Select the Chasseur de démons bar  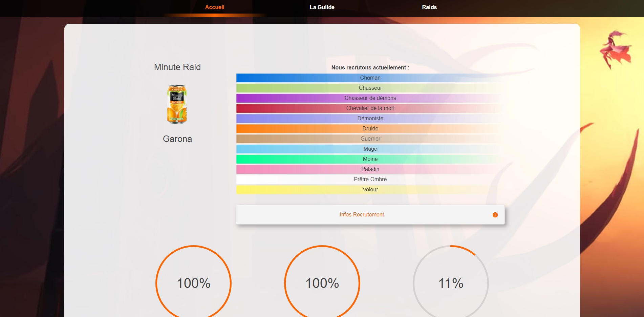pyautogui.click(x=370, y=98)
